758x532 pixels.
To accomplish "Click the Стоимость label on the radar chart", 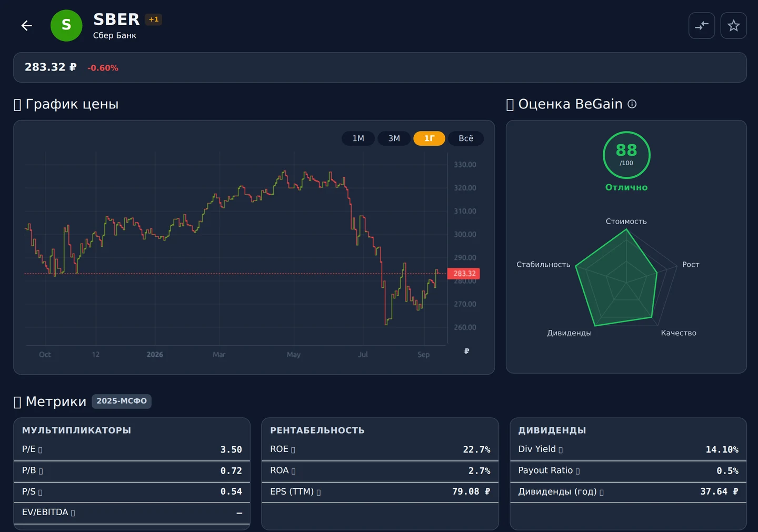I will (x=626, y=222).
